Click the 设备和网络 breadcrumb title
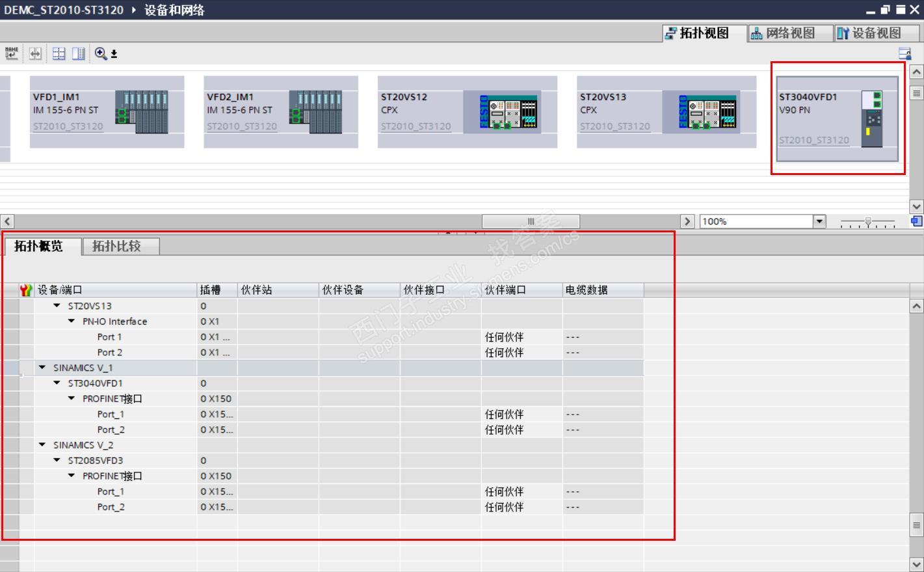The height and width of the screenshot is (572, 924). point(174,10)
